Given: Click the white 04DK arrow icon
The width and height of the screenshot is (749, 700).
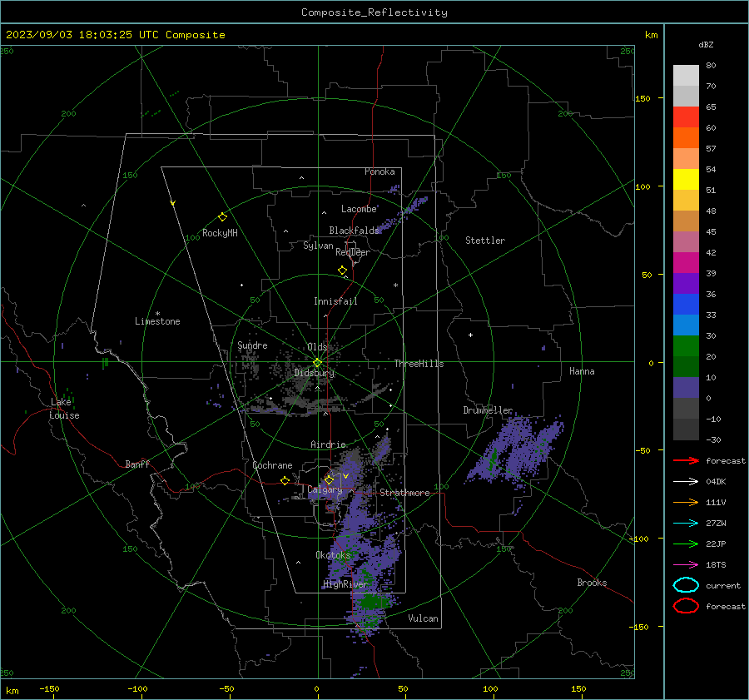Looking at the screenshot, I should click(686, 481).
